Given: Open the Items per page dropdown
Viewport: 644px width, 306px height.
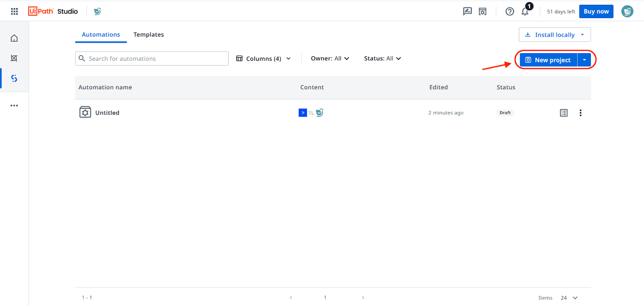Looking at the screenshot, I should click(x=569, y=298).
